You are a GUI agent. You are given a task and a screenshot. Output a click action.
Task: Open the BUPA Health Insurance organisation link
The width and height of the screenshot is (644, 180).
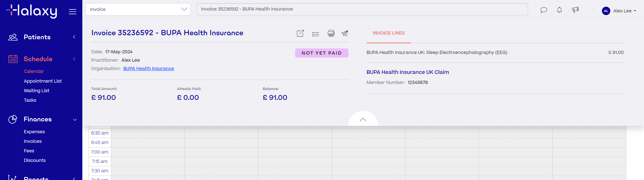[149, 69]
